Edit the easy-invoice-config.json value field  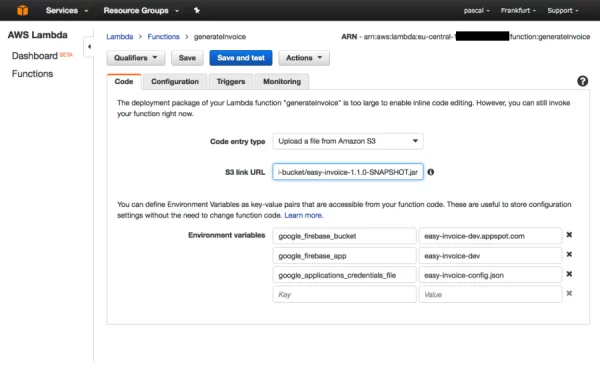coord(490,275)
